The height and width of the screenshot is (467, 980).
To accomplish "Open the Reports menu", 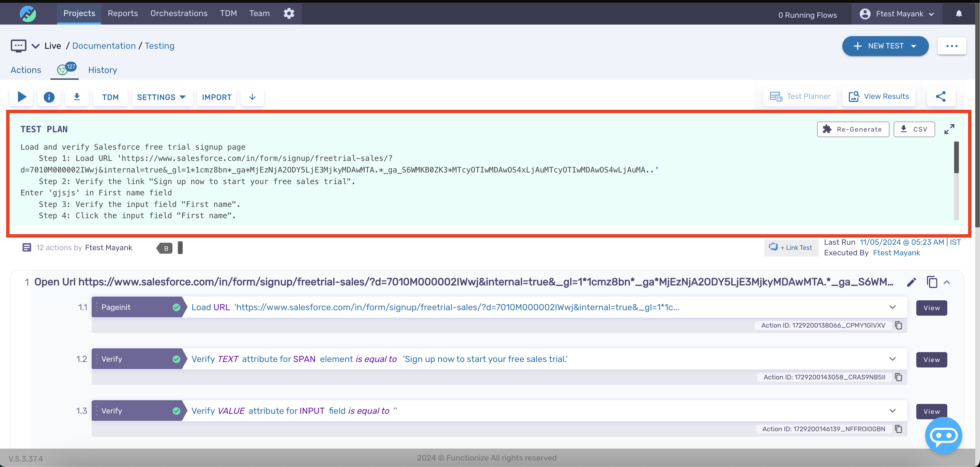I will [x=123, y=13].
